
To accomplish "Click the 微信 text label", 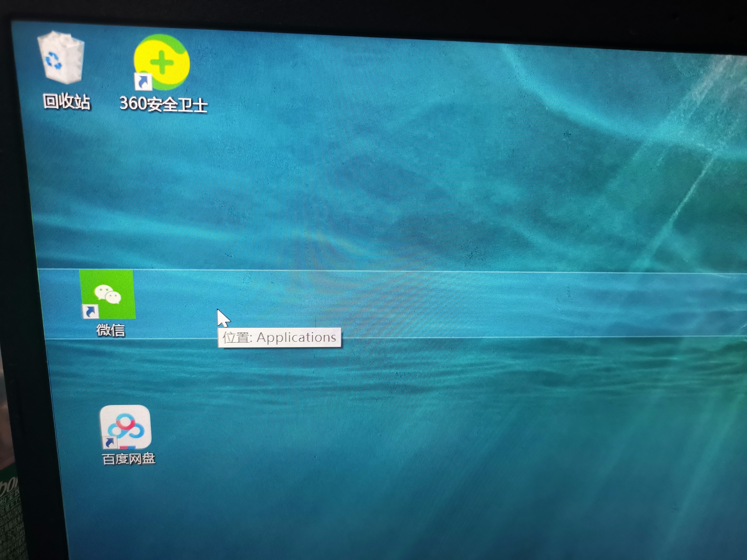I will [x=110, y=330].
